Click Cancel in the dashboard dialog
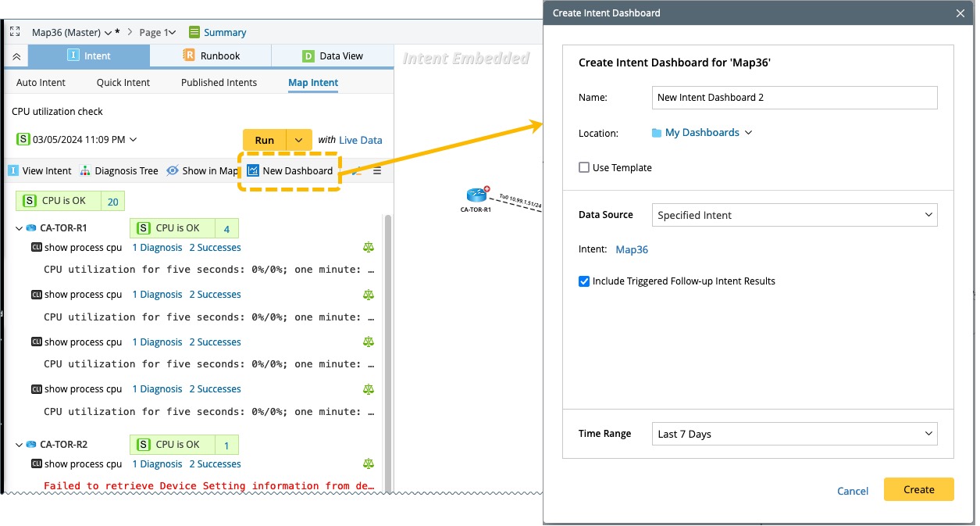This screenshot has width=980, height=526. point(853,491)
